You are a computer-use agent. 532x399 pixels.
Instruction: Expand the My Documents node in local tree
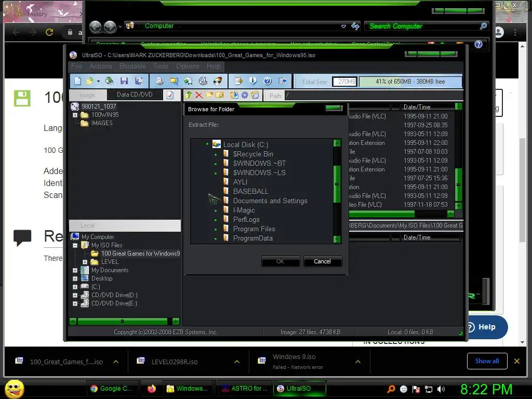click(x=75, y=270)
